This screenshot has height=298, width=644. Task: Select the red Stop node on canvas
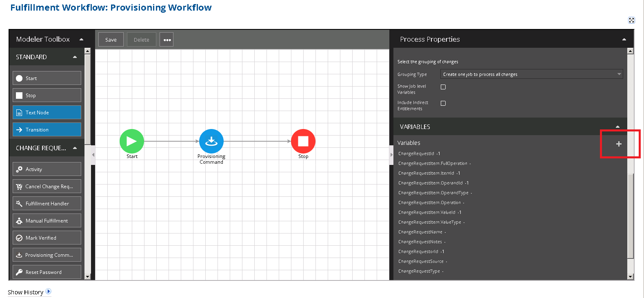coord(303,141)
